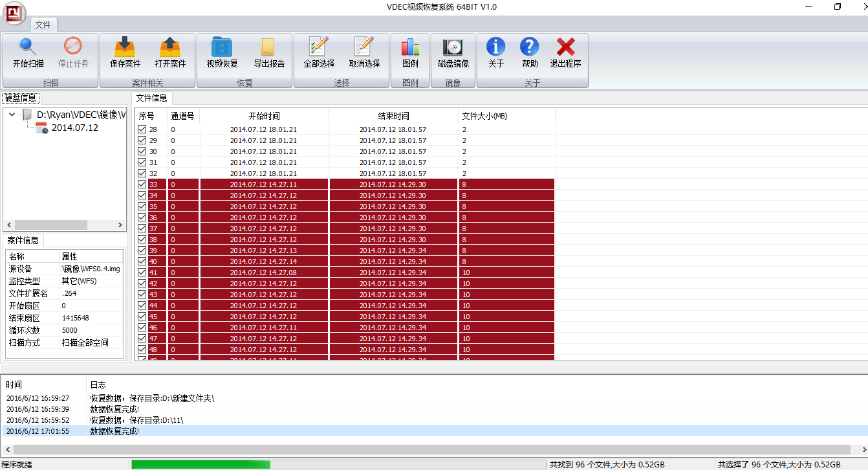
Task: Click start time 2014.07.12 14.27.08 in row 41
Action: click(x=264, y=273)
